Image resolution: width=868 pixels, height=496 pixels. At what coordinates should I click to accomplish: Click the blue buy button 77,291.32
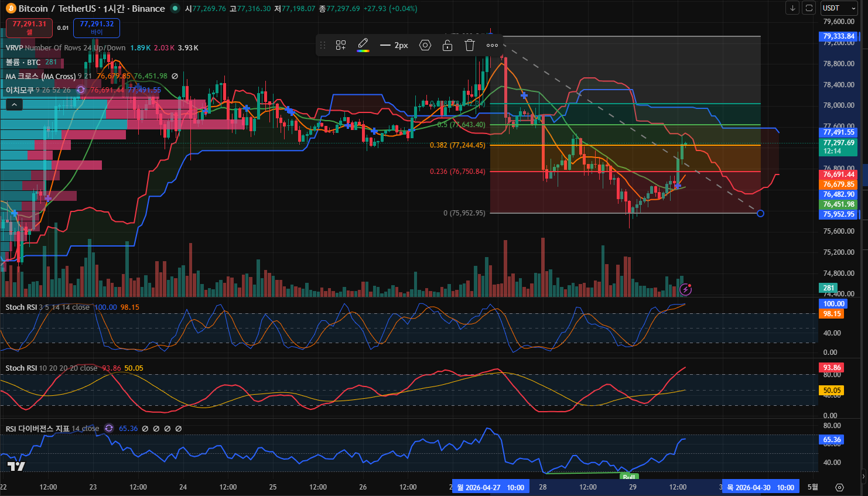point(97,28)
